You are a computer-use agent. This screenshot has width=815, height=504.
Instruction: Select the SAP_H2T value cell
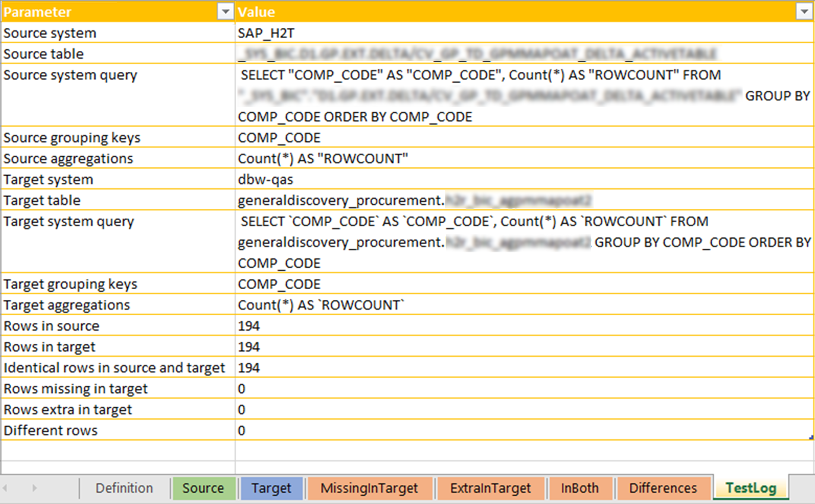pyautogui.click(x=524, y=33)
